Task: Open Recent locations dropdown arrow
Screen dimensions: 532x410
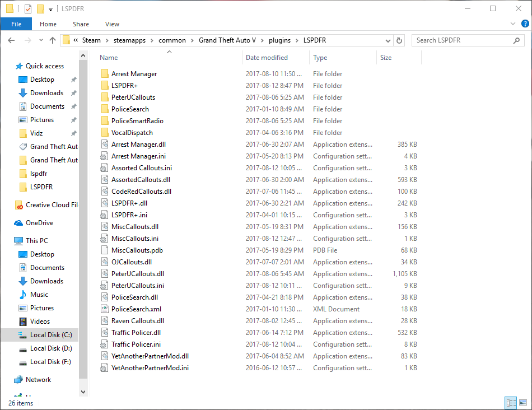Action: tap(41, 40)
